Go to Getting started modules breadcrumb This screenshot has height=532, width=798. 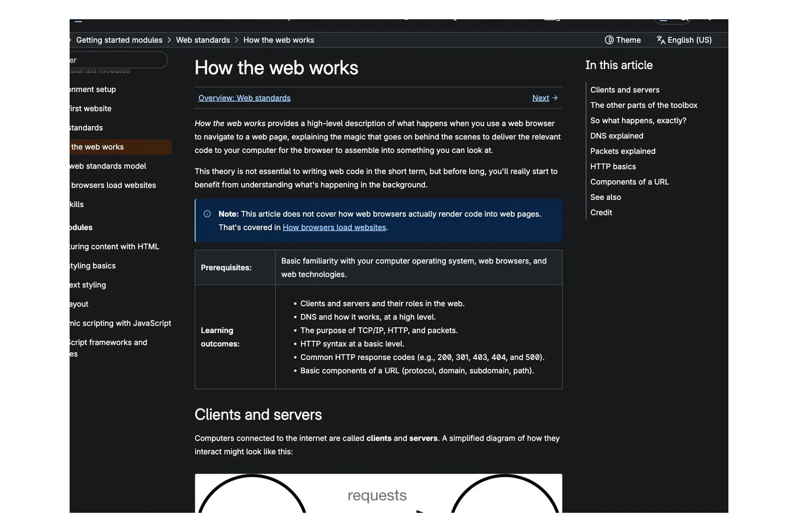coord(119,40)
